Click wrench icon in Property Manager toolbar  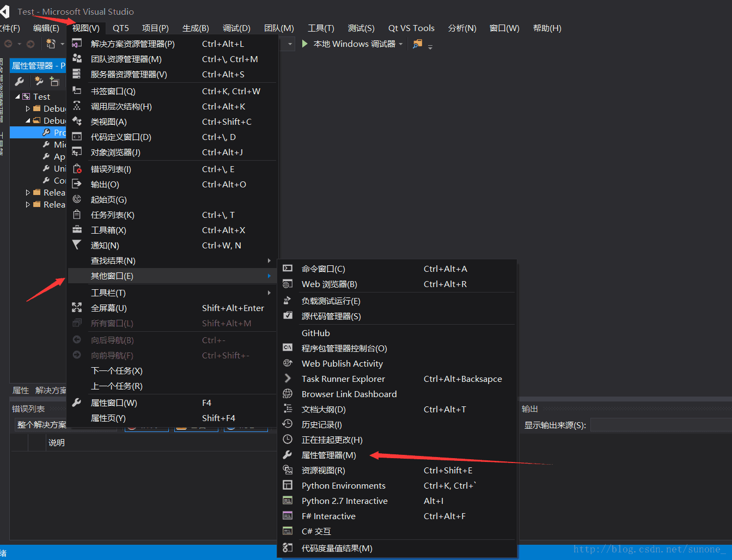tap(20, 81)
